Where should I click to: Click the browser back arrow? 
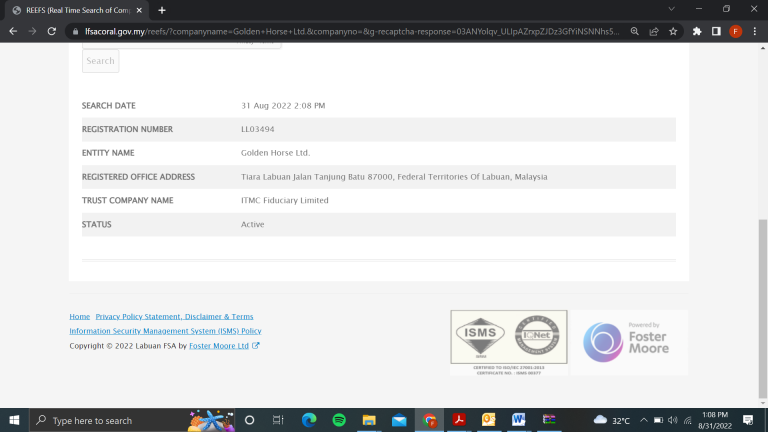pyautogui.click(x=12, y=31)
